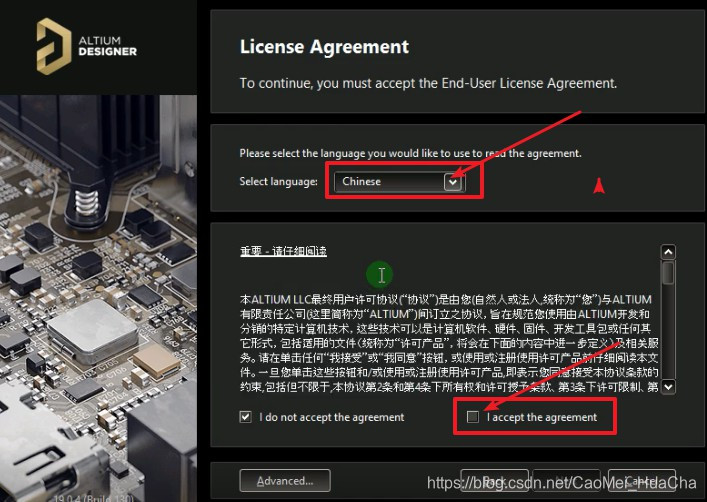
Task: Click the underlined Chinese heading in license text
Action: 283,251
